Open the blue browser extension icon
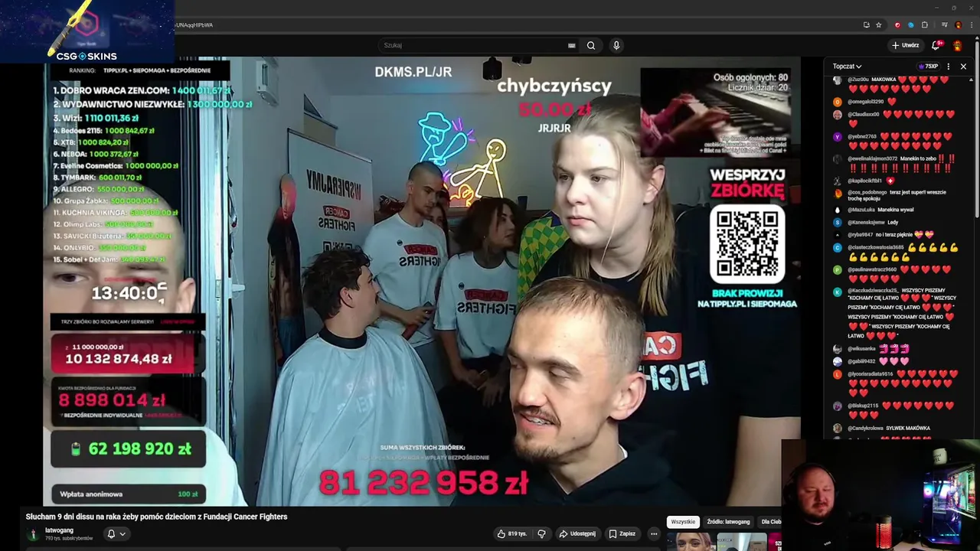 click(910, 24)
